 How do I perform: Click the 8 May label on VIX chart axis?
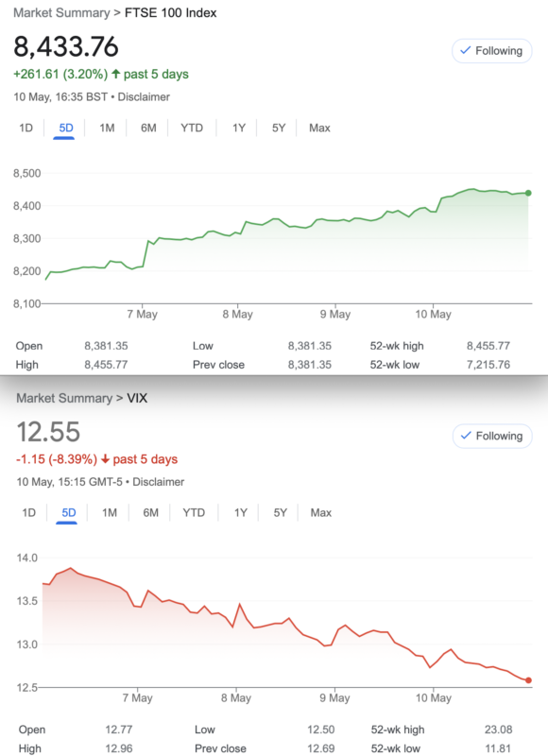pyautogui.click(x=235, y=698)
